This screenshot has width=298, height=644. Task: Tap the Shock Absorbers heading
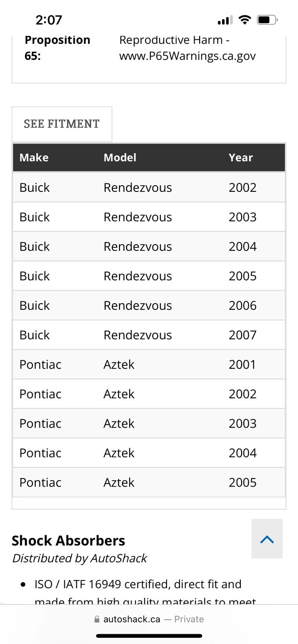(68, 541)
